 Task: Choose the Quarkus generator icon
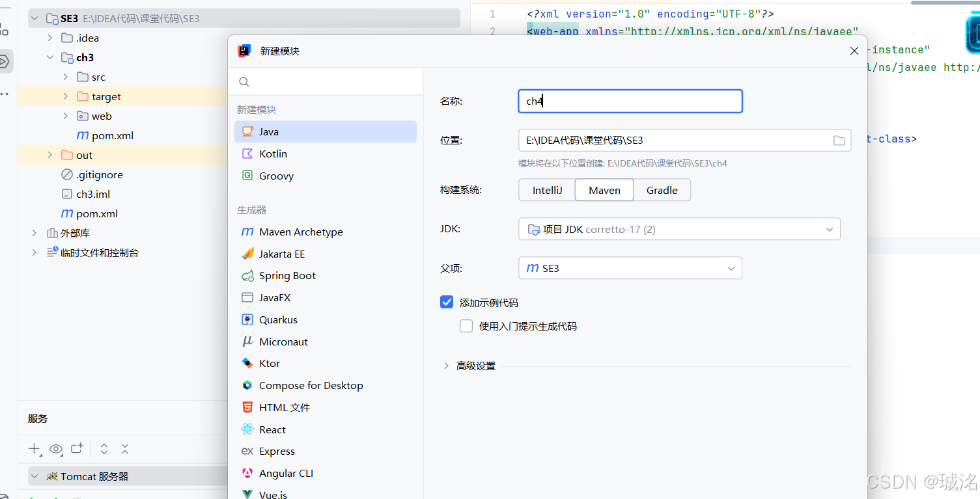click(x=247, y=319)
